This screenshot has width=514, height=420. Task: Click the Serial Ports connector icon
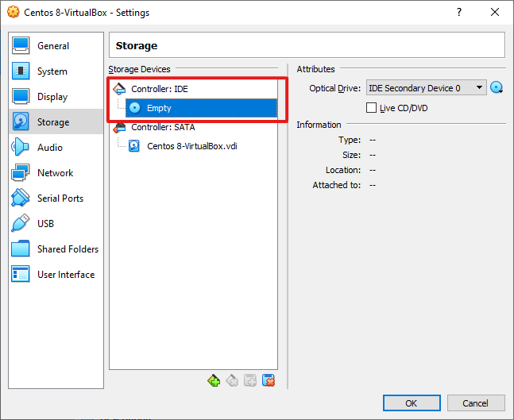[21, 198]
